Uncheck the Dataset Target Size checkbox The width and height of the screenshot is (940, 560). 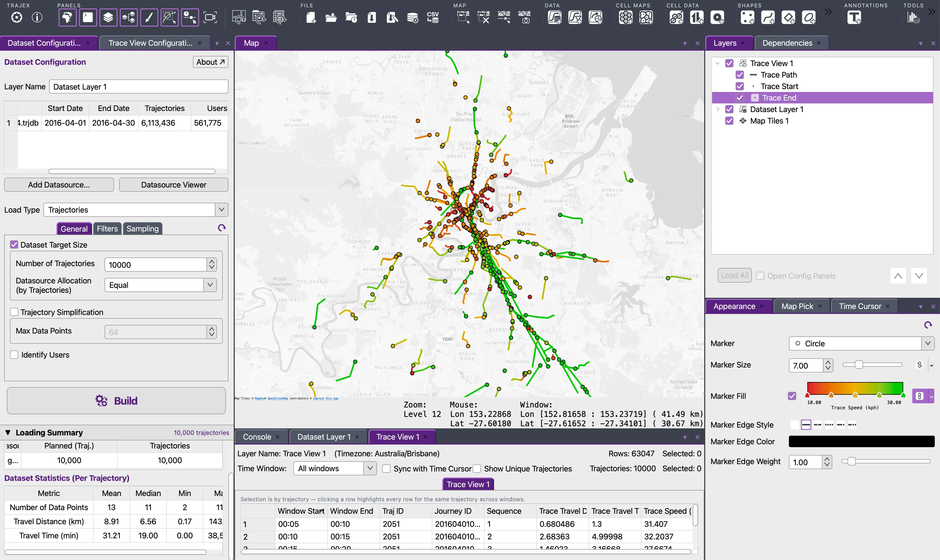(14, 244)
